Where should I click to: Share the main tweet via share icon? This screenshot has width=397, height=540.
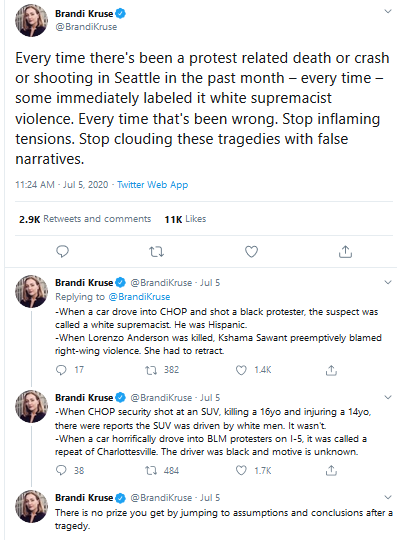(x=345, y=251)
